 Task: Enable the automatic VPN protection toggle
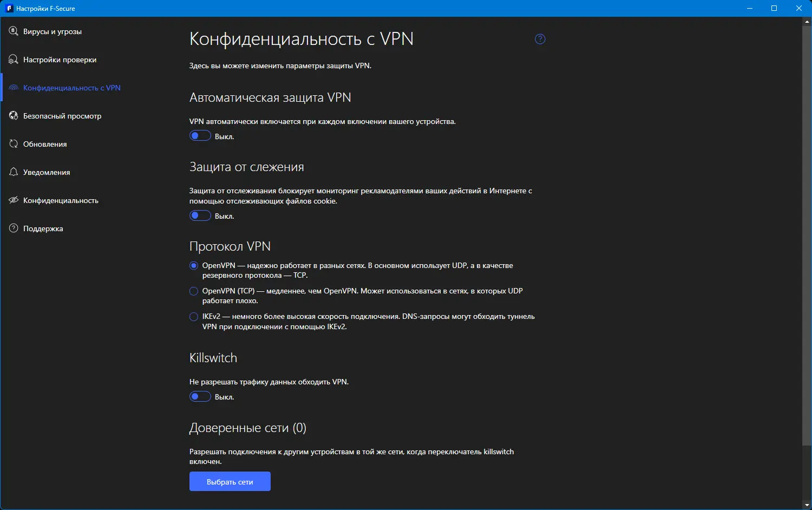click(x=200, y=136)
